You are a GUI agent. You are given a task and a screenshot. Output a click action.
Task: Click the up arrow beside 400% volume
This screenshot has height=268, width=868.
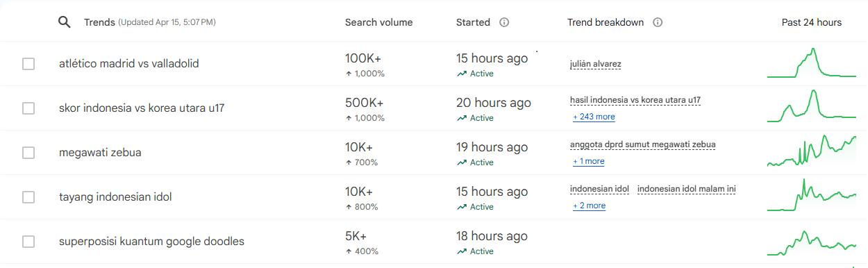click(348, 251)
